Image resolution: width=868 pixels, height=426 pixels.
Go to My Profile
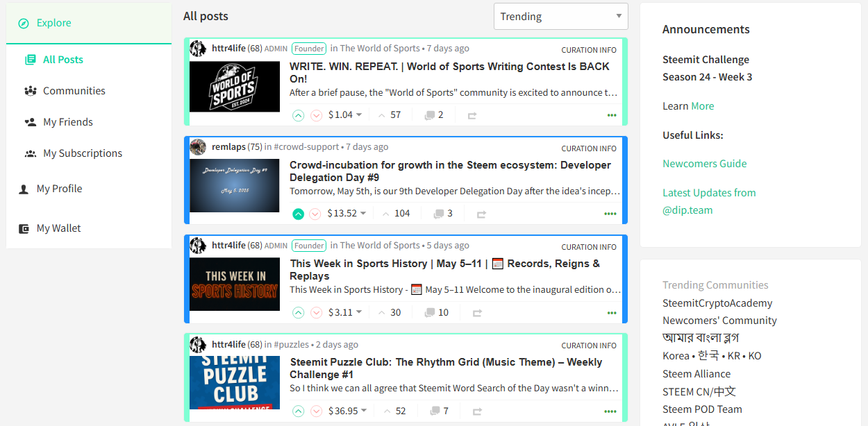[x=59, y=189]
